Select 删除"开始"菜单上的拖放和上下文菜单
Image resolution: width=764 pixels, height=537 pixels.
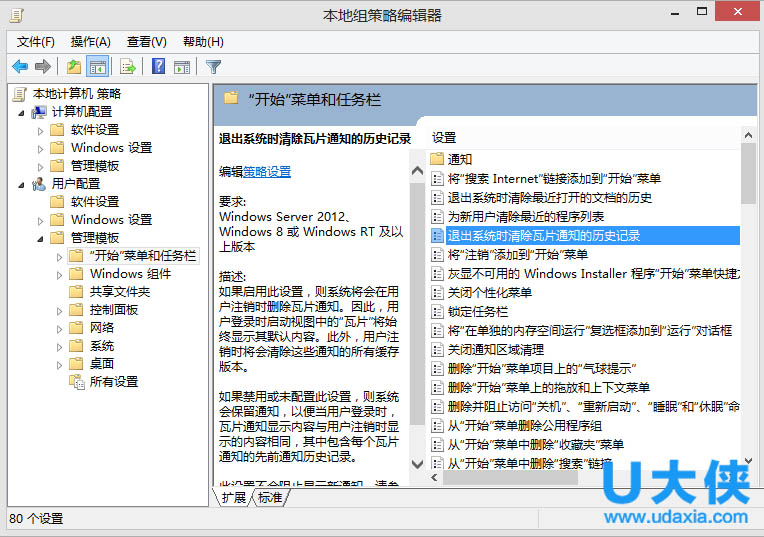pyautogui.click(x=549, y=387)
